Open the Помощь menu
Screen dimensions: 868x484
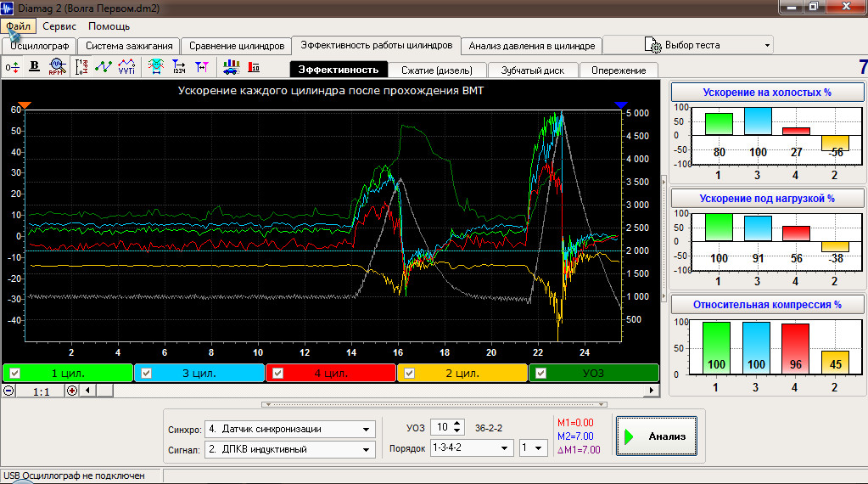click(109, 26)
